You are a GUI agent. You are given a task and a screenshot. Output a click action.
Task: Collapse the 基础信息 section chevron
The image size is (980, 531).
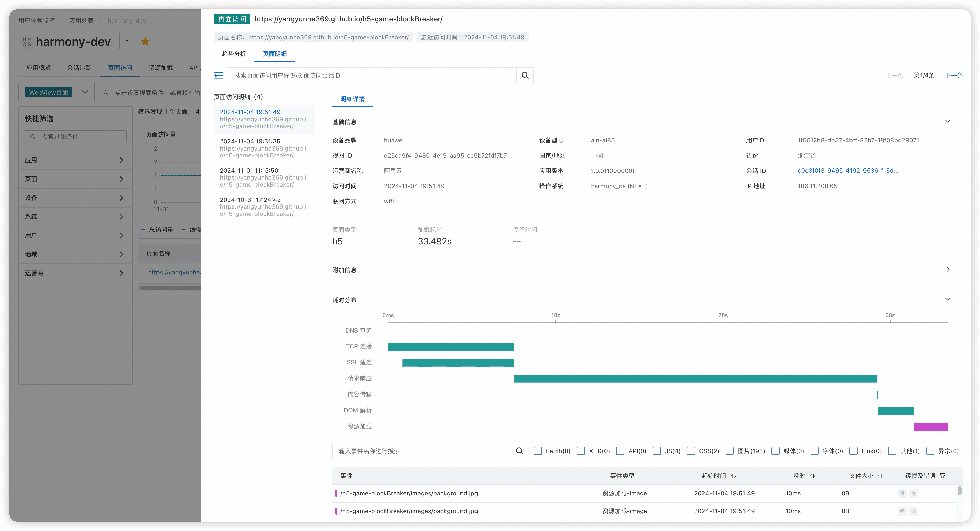[x=948, y=121]
